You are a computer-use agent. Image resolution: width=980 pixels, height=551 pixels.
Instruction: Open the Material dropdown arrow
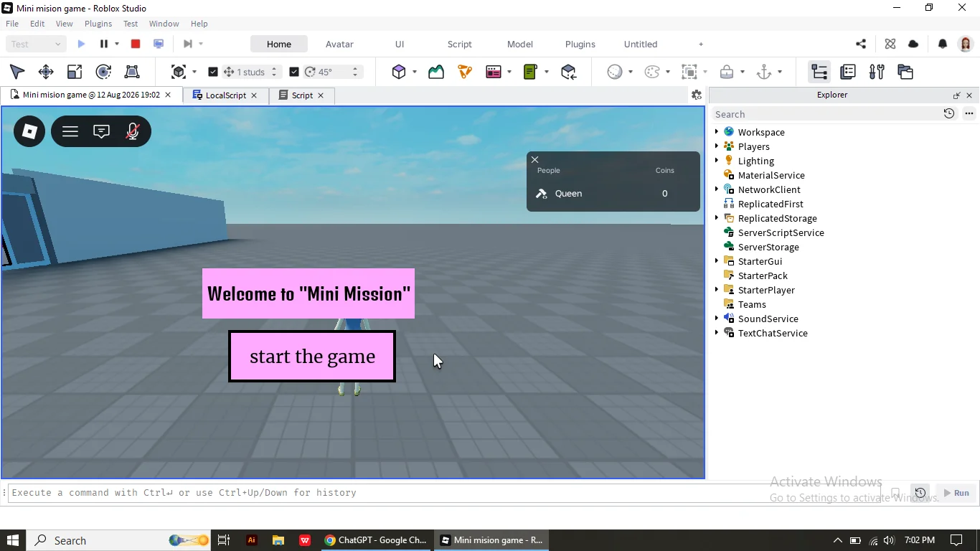point(631,72)
